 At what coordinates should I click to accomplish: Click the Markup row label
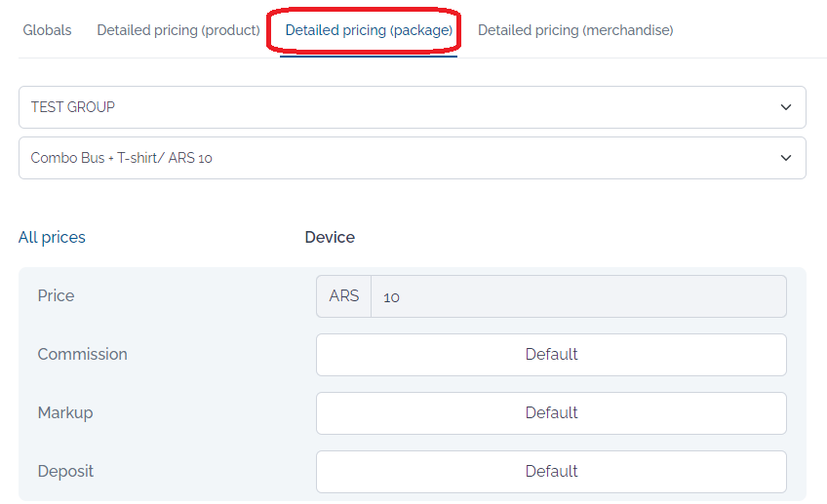[x=65, y=412]
